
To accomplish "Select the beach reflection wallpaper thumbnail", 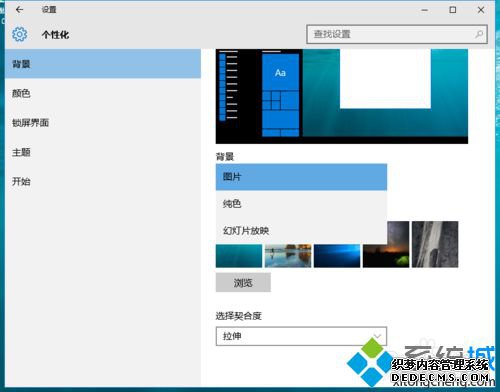I will 288,256.
